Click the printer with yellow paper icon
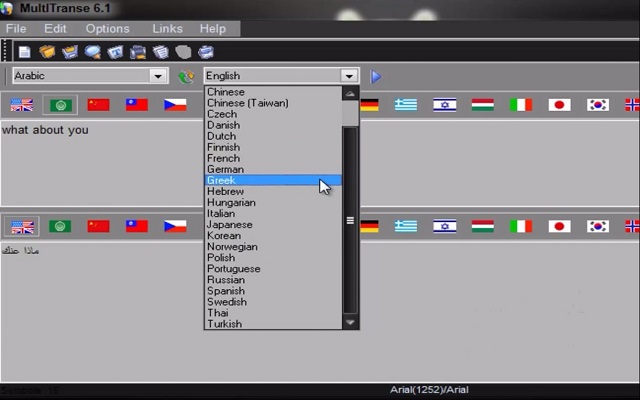The image size is (640, 400). click(138, 52)
